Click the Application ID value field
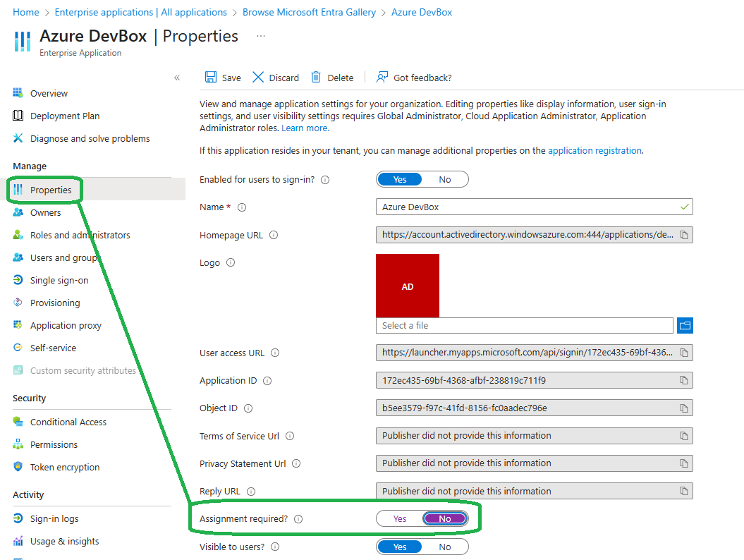 point(535,380)
